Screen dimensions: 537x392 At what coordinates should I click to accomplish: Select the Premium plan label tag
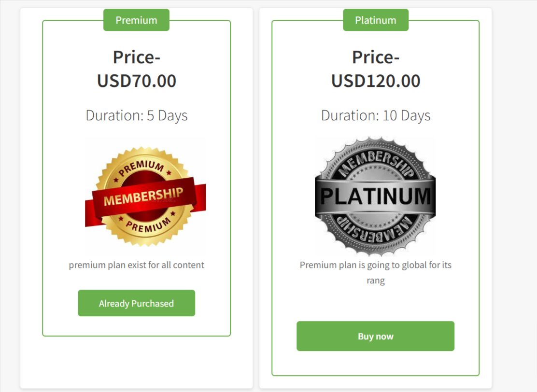136,20
